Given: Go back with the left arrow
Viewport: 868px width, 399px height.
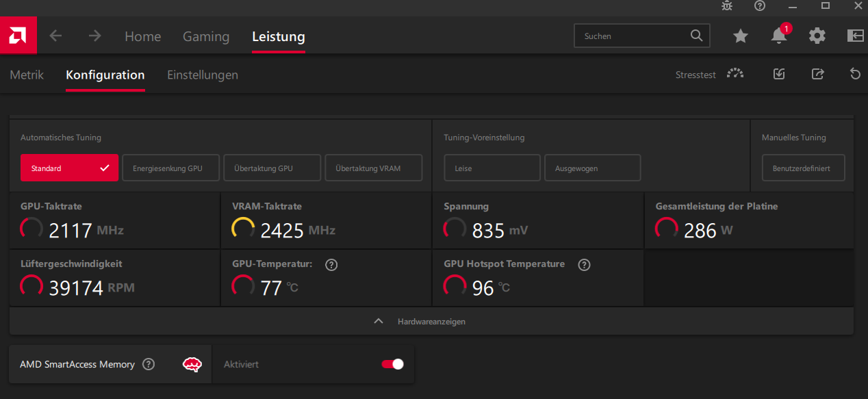Looking at the screenshot, I should pos(55,36).
